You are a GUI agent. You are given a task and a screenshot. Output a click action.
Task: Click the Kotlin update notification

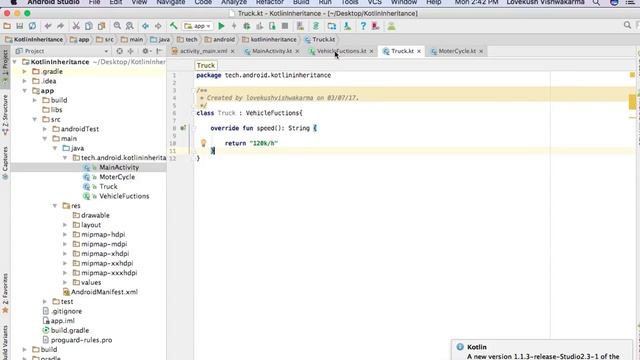click(x=542, y=351)
